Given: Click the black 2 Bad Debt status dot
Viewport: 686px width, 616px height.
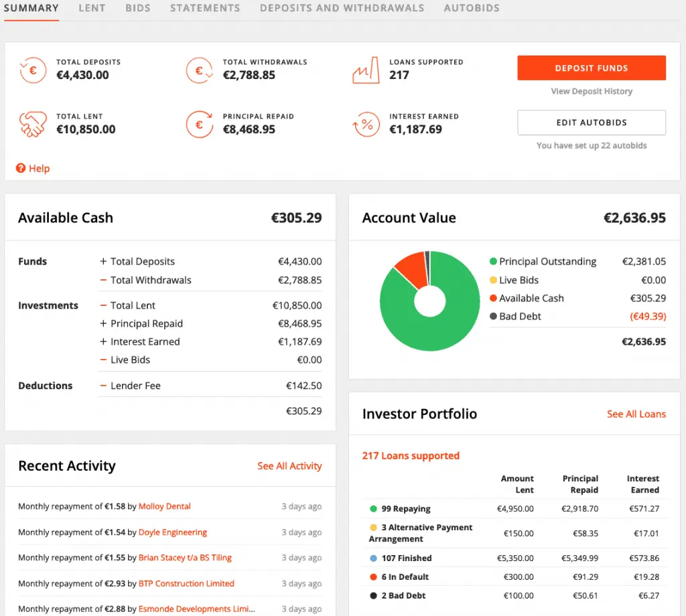Looking at the screenshot, I should click(x=373, y=595).
